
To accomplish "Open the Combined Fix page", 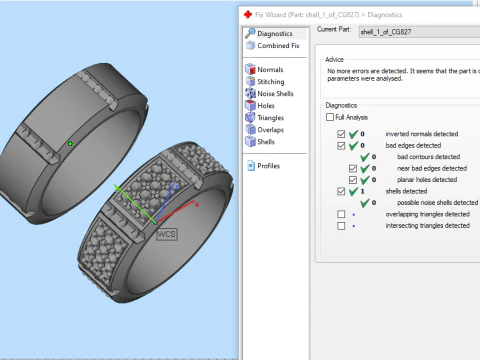I will click(278, 45).
